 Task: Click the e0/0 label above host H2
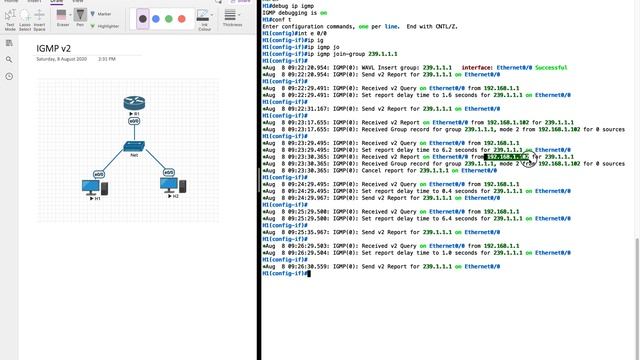169,172
